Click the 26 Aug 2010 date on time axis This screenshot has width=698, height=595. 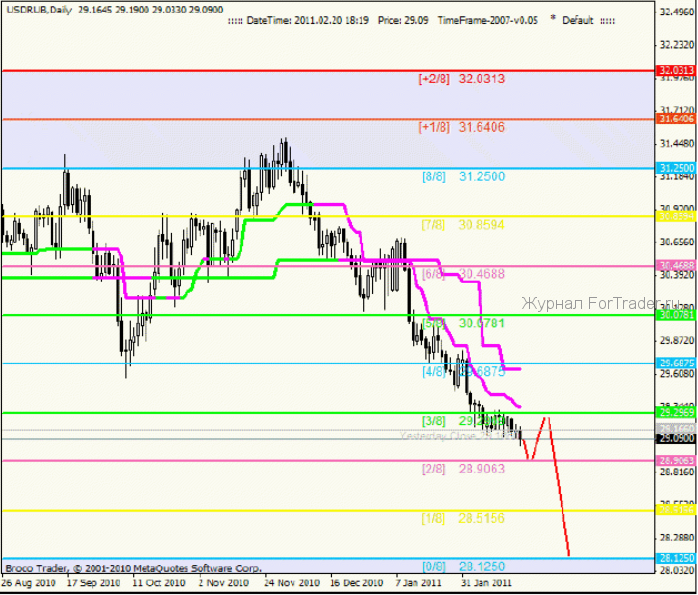[x=29, y=583]
